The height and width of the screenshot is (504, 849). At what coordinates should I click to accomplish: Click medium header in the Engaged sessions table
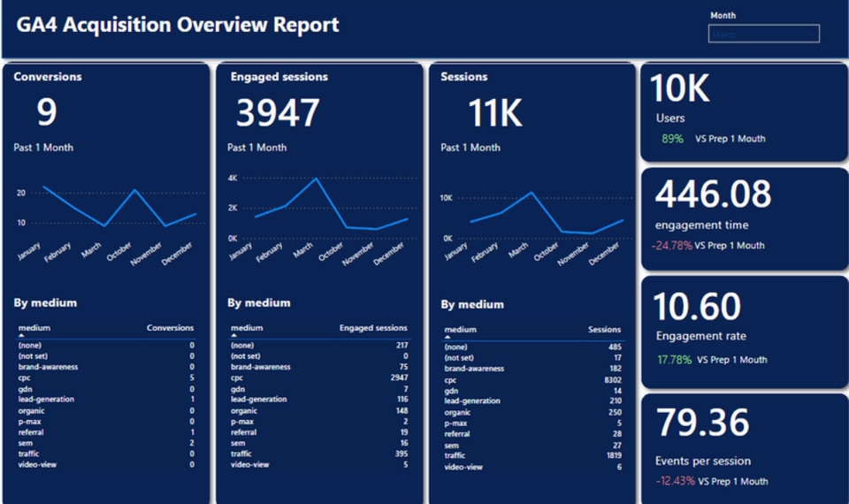[x=247, y=327]
